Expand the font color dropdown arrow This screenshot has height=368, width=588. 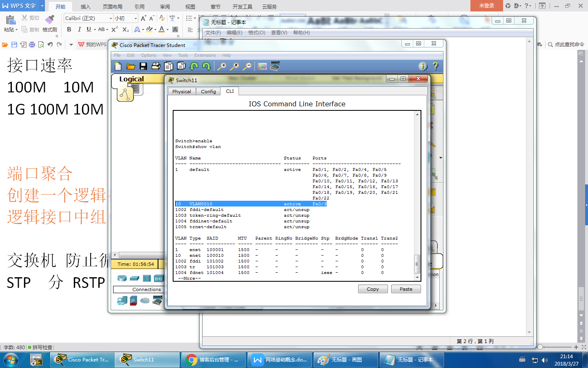[167, 29]
